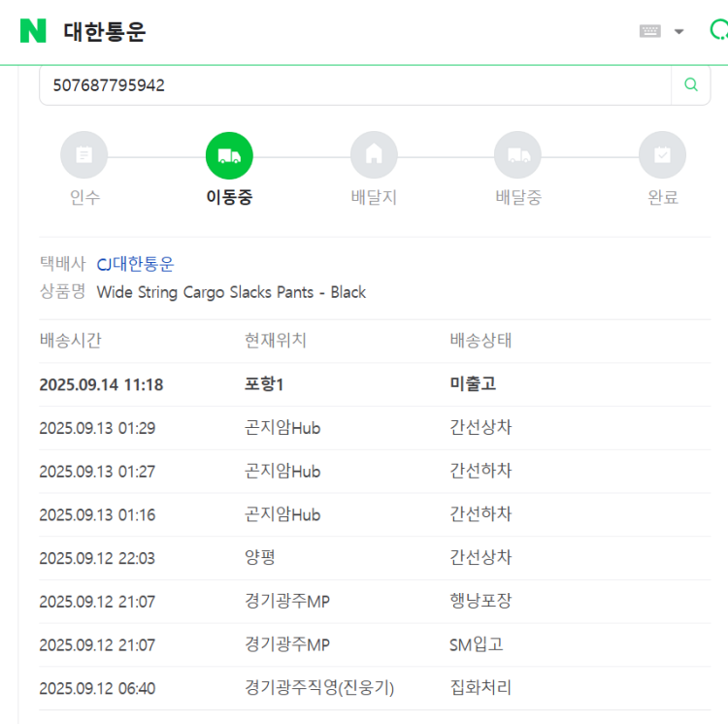This screenshot has height=724, width=728.
Task: Open the virtual keyboard icon
Action: [x=650, y=31]
